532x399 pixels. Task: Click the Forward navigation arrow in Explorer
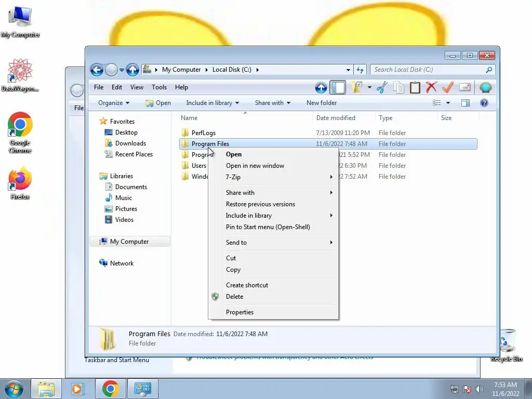tap(111, 70)
